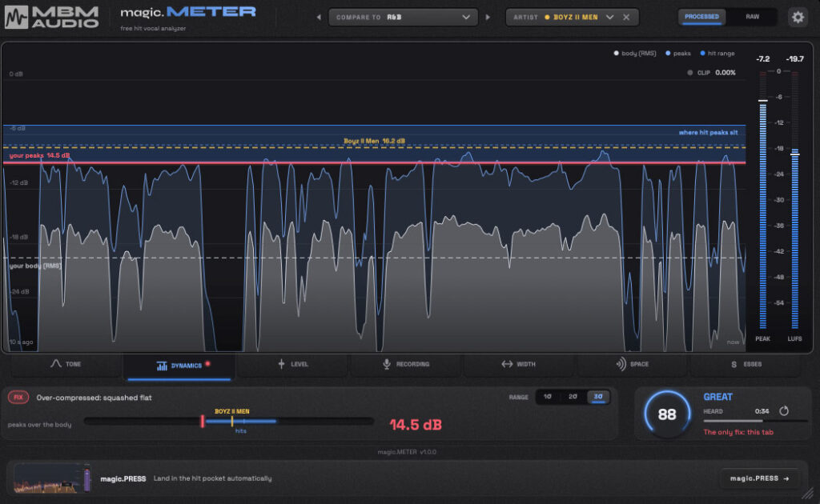820x504 pixels.
Task: Click the magic.PRESS product name
Action: tap(123, 478)
